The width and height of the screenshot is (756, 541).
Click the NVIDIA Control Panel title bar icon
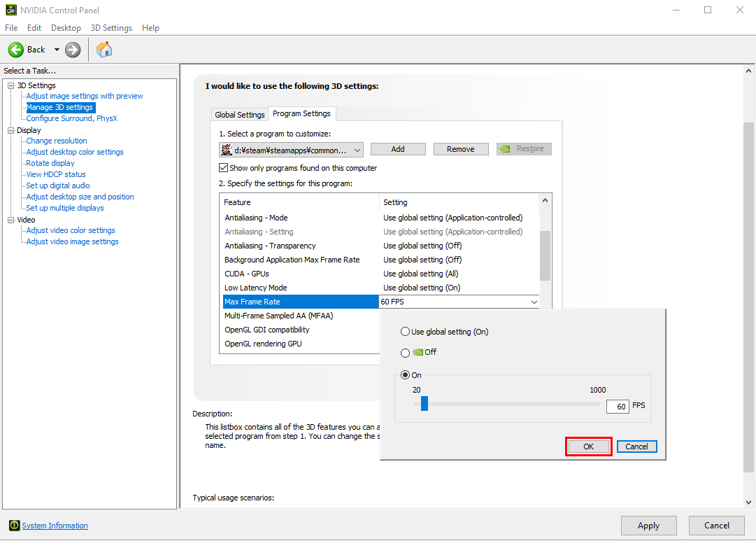click(x=10, y=10)
